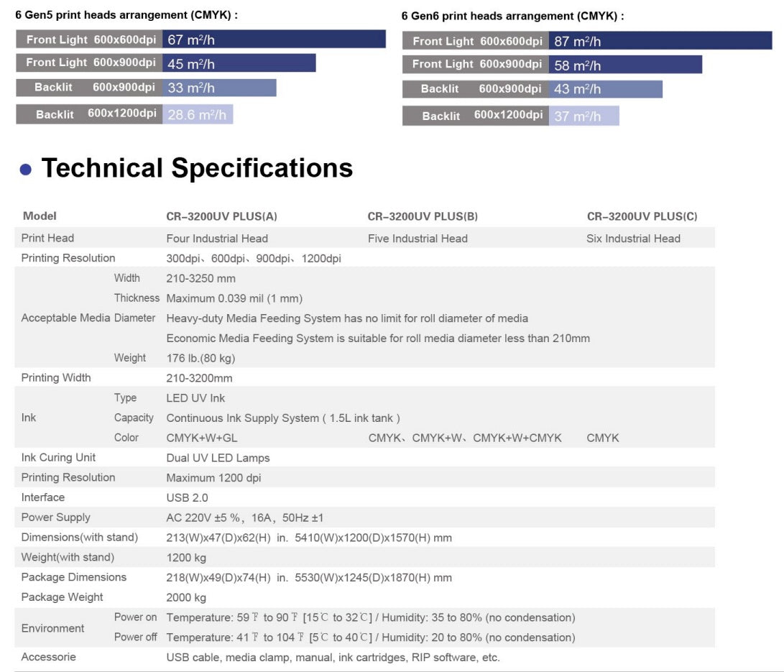Select the CR-3200UV PLUS(B) column header

pyautogui.click(x=423, y=216)
